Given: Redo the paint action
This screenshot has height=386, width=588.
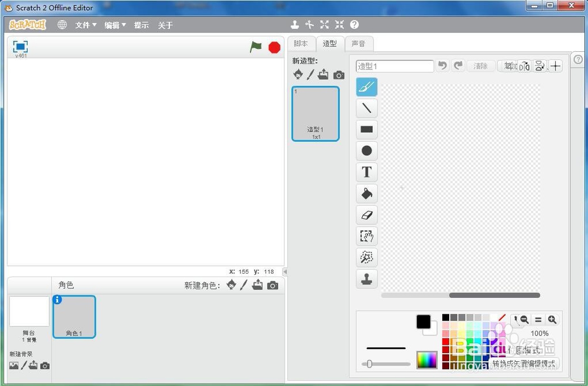Looking at the screenshot, I should 458,66.
